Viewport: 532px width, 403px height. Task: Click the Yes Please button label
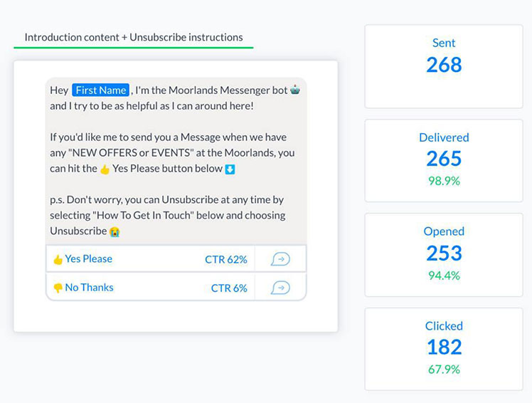tap(89, 259)
